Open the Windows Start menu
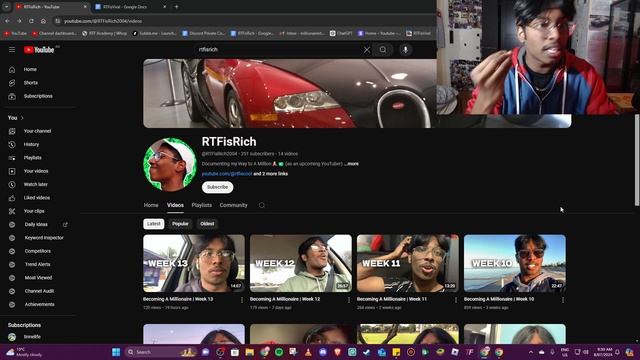This screenshot has height=360, width=640. (x=116, y=352)
